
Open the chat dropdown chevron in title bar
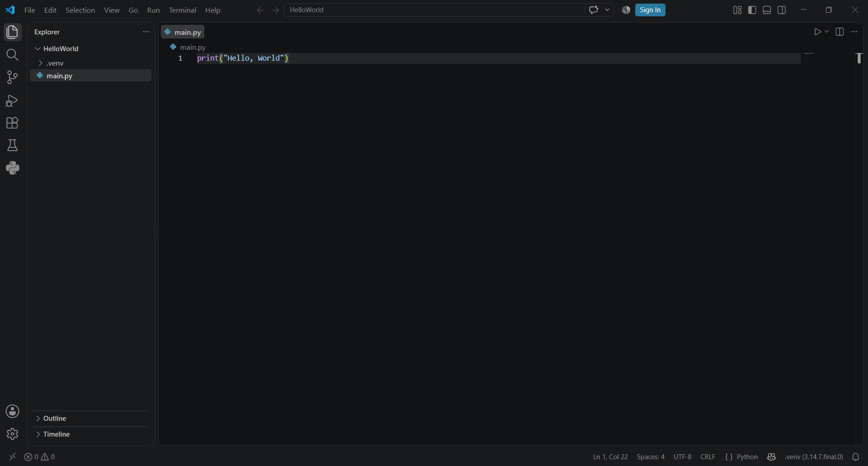coord(607,10)
